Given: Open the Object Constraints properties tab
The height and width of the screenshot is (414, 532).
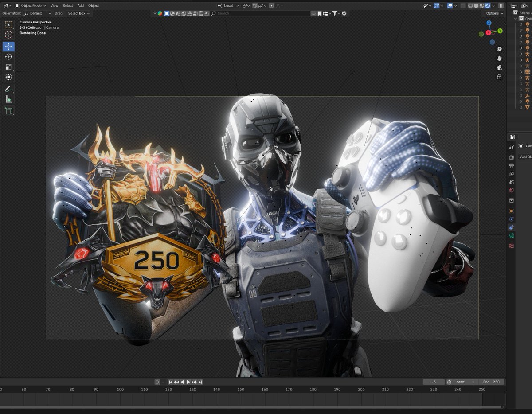Looking at the screenshot, I should point(512,228).
